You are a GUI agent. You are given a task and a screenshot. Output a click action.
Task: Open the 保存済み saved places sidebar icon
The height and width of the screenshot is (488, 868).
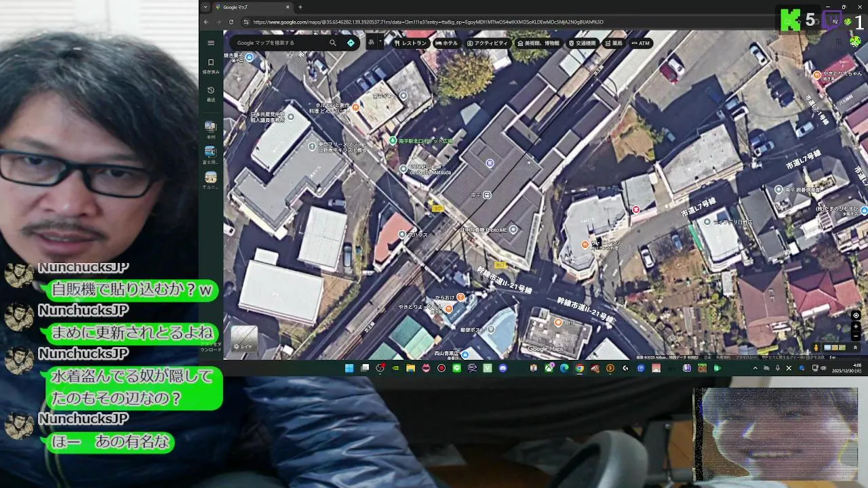(x=211, y=66)
